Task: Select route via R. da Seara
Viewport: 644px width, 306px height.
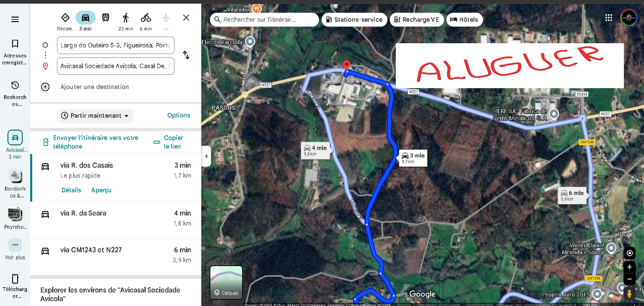Action: 116,220
